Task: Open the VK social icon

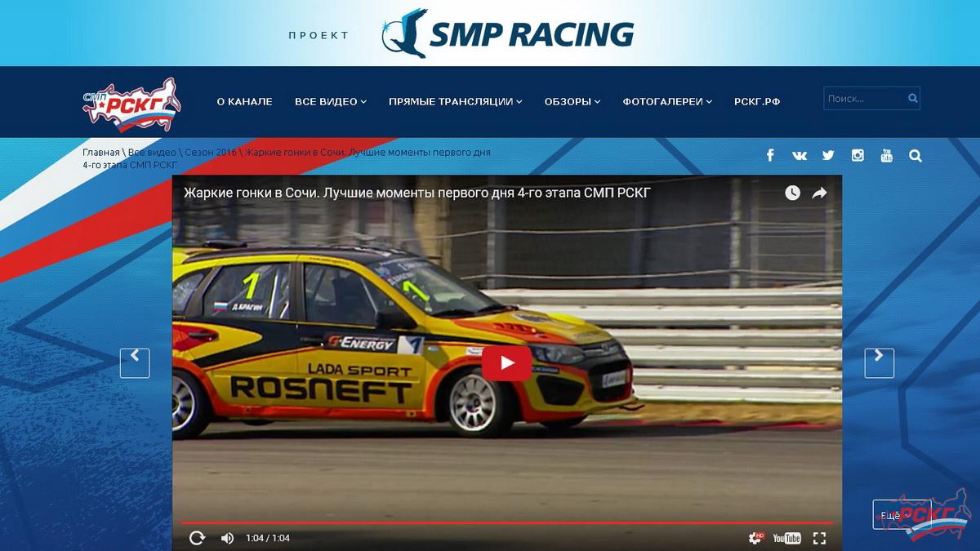Action: pyautogui.click(x=800, y=155)
